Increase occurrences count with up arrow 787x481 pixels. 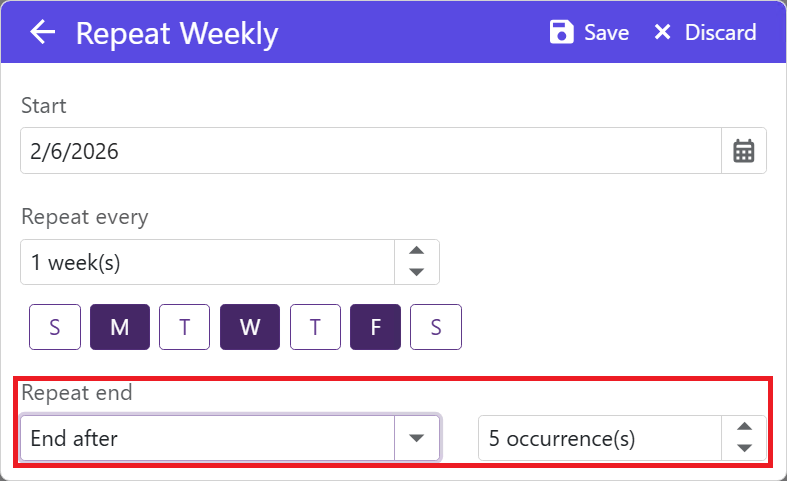click(744, 427)
